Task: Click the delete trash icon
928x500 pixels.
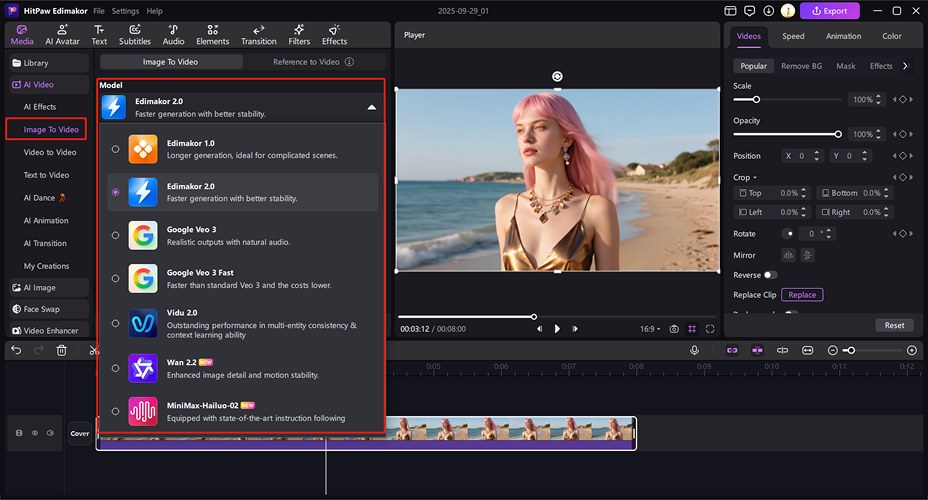Action: 62,350
